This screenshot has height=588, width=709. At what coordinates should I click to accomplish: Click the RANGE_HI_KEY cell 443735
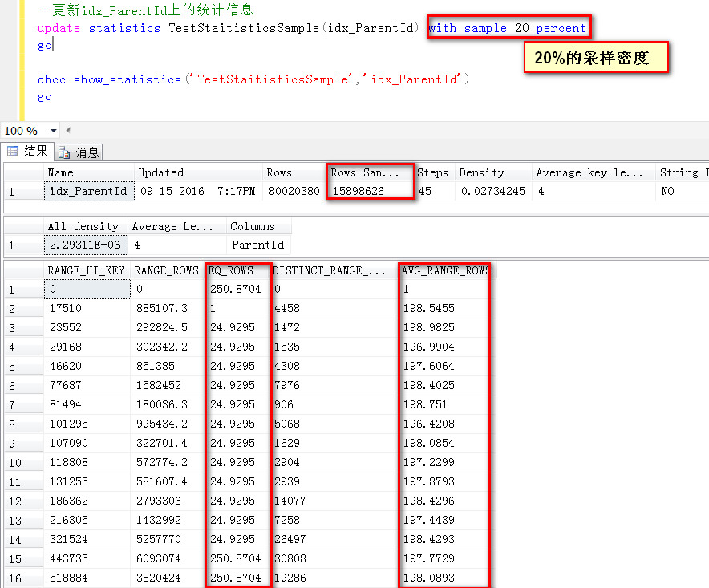pos(87,558)
